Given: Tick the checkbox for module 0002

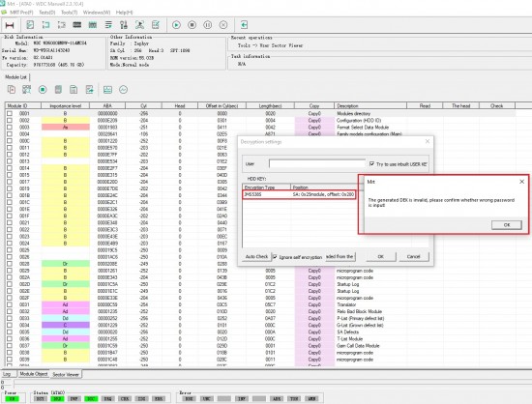Looking at the screenshot, I should click(x=10, y=120).
